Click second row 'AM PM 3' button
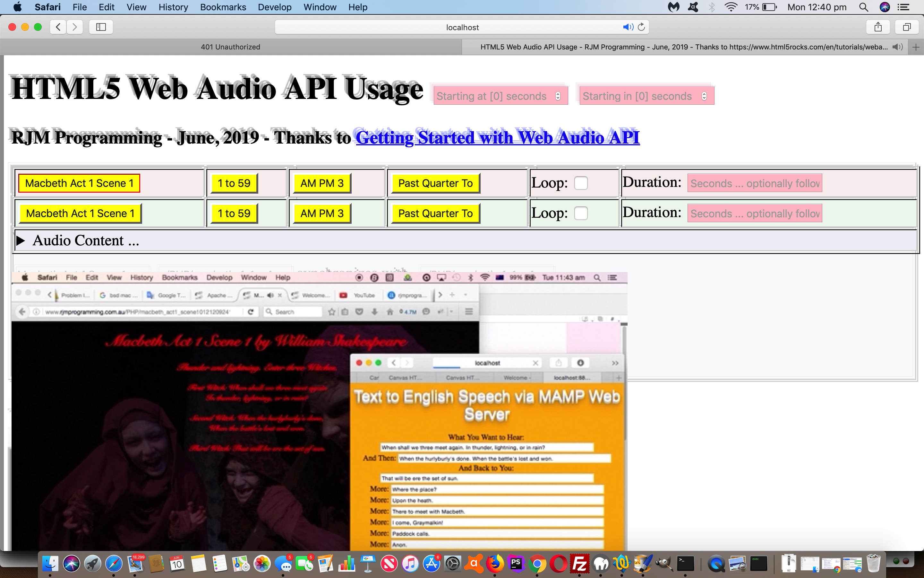This screenshot has width=924, height=578. (322, 213)
